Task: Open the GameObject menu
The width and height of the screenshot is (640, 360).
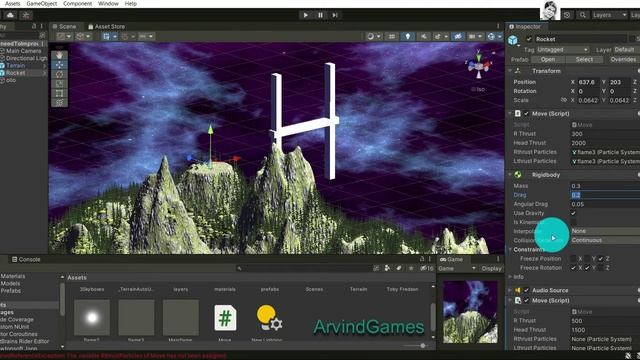Action: pos(42,4)
